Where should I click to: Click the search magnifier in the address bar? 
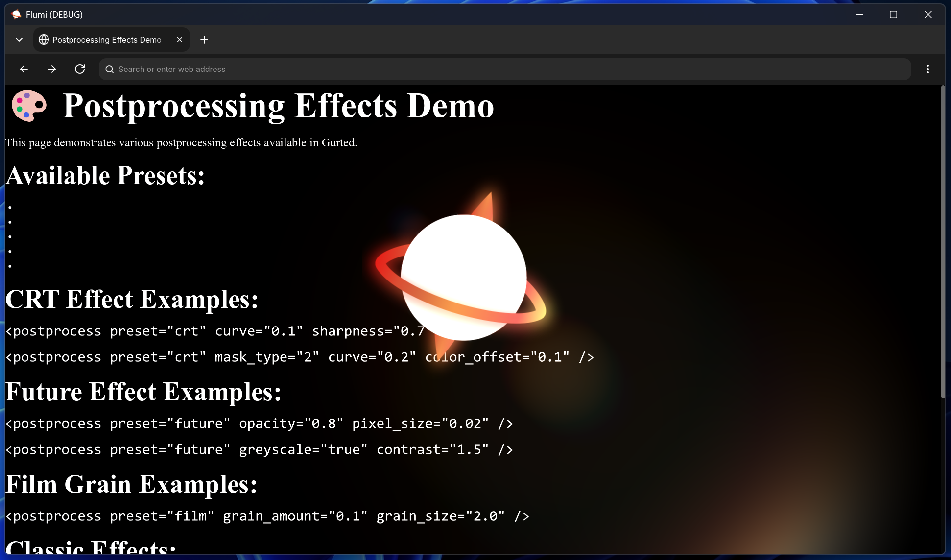pos(110,69)
